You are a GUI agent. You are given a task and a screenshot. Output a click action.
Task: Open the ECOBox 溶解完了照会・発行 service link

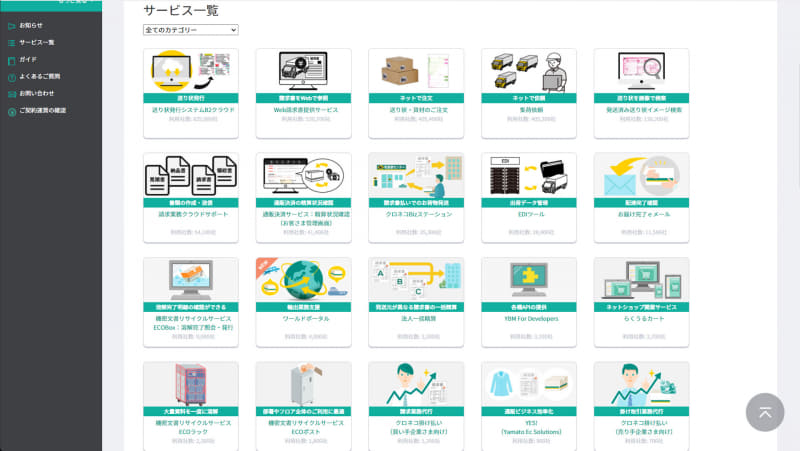click(x=193, y=323)
